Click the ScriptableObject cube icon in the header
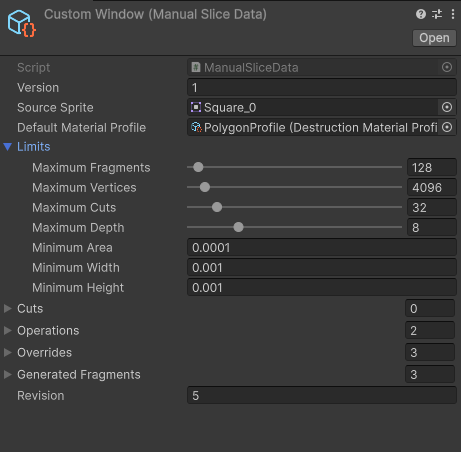The width and height of the screenshot is (461, 452). click(x=21, y=23)
